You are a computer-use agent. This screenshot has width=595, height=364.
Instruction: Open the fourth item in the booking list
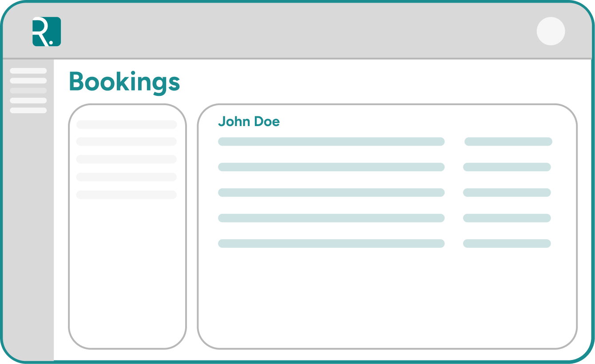coord(127,176)
